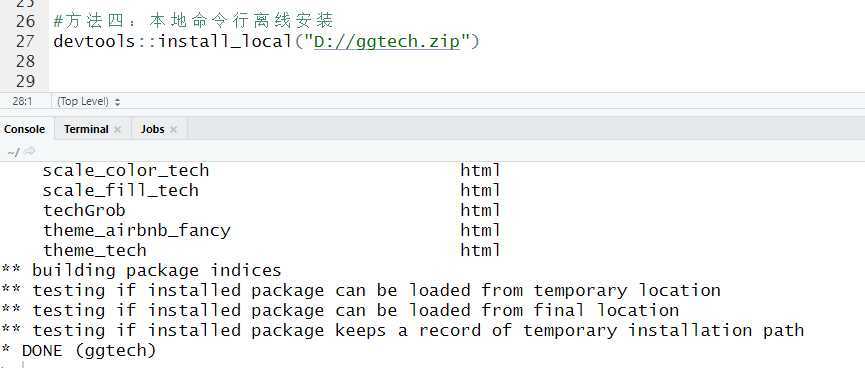This screenshot has height=368, width=865.
Task: Click line number 29 in the gutter
Action: pos(25,81)
